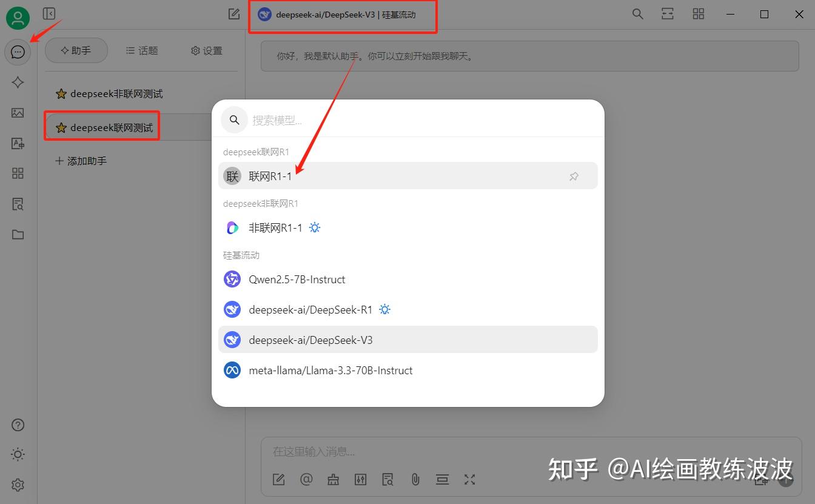This screenshot has width=815, height=504.
Task: Click the 硅基流动 group label
Action: pyautogui.click(x=241, y=255)
